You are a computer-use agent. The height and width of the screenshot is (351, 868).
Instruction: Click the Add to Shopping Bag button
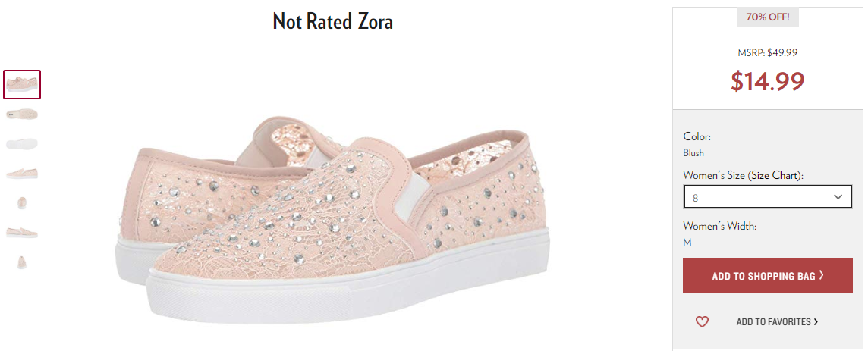tap(767, 275)
